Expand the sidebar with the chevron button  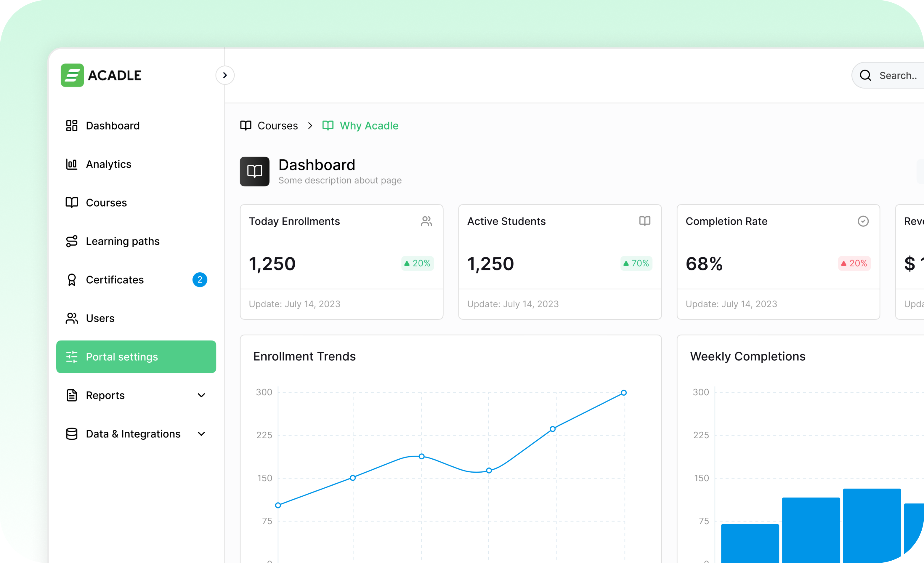(x=225, y=75)
